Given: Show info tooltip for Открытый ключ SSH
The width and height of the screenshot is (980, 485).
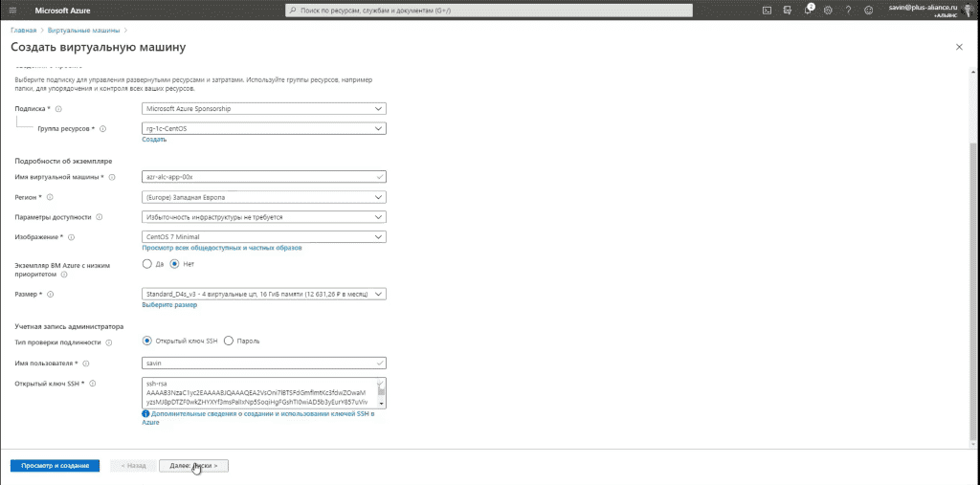Looking at the screenshot, I should coord(93,384).
